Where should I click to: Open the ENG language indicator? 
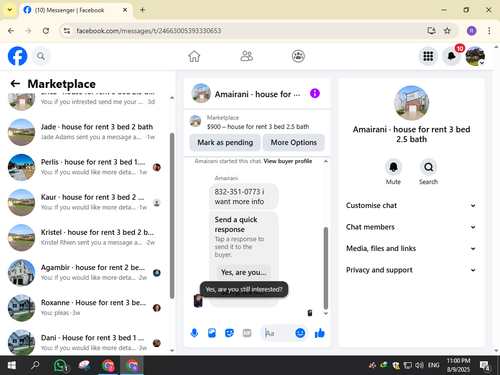(433, 365)
